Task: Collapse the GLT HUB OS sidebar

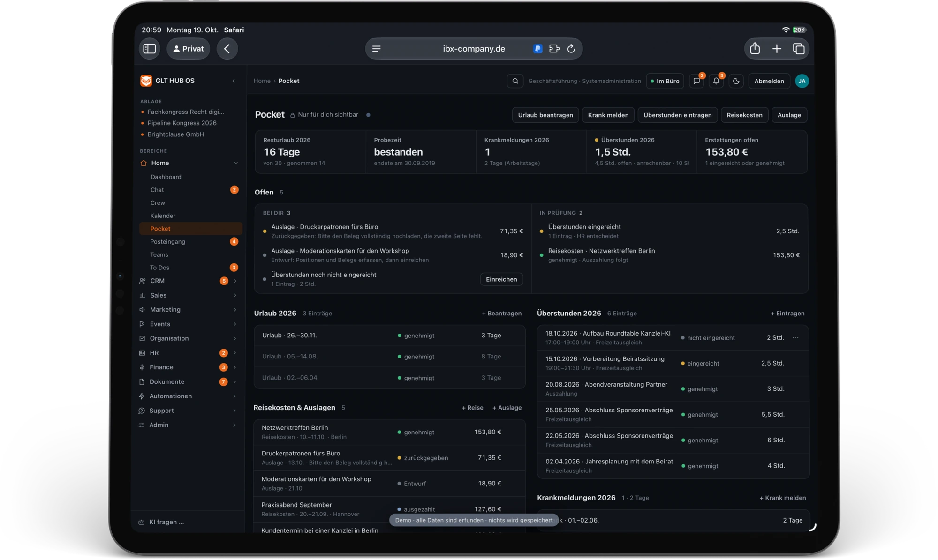Action: (x=234, y=81)
